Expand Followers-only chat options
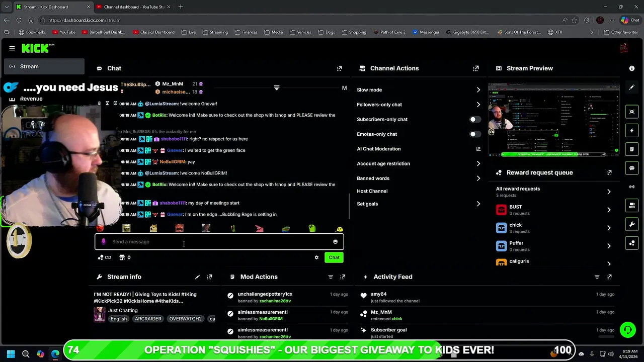This screenshot has height=362, width=644. click(478, 105)
